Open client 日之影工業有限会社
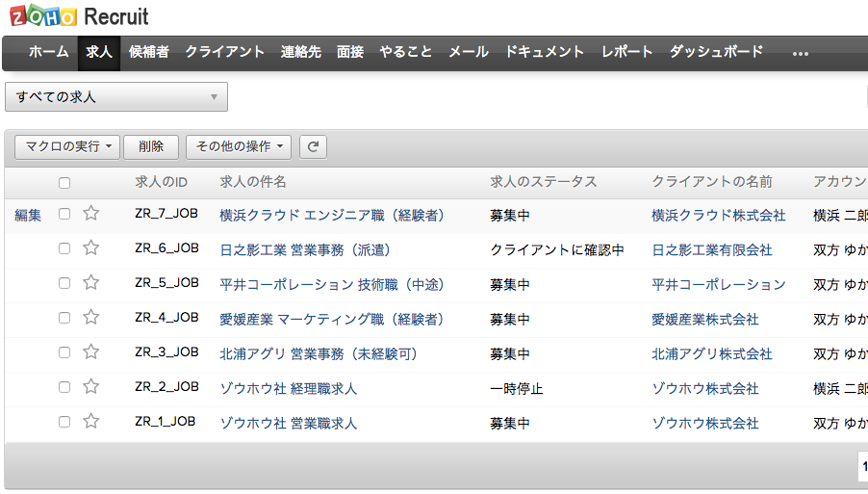The image size is (868, 494). coord(712,249)
